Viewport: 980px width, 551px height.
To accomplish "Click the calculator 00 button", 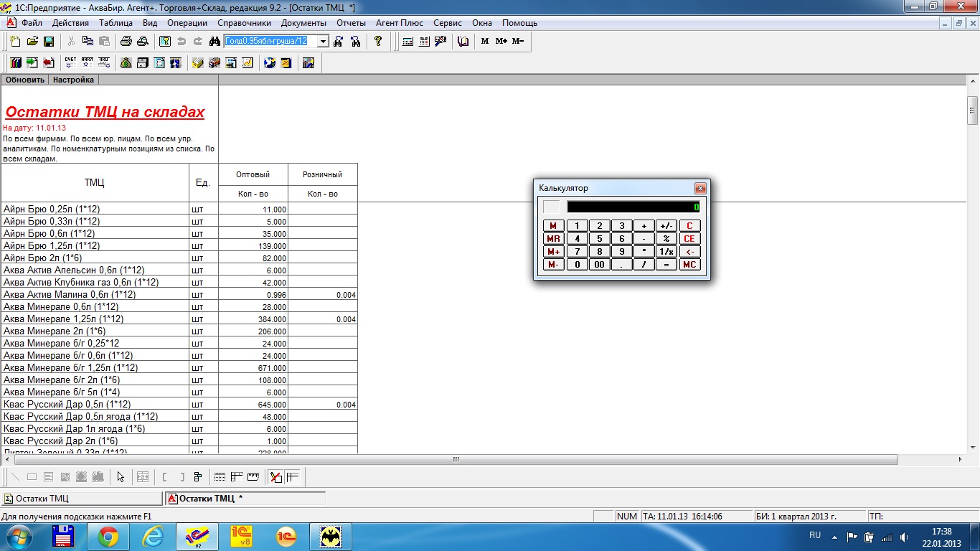I will coord(599,265).
